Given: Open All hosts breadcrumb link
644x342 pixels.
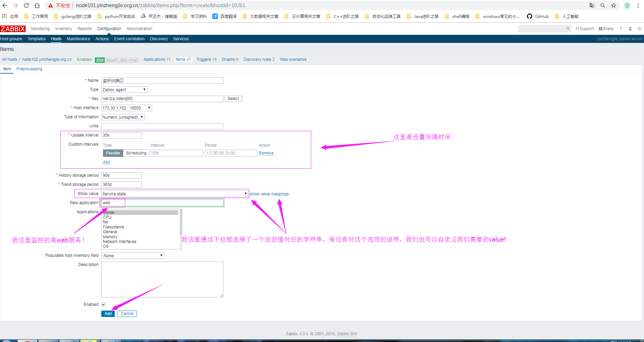Looking at the screenshot, I should [9, 59].
